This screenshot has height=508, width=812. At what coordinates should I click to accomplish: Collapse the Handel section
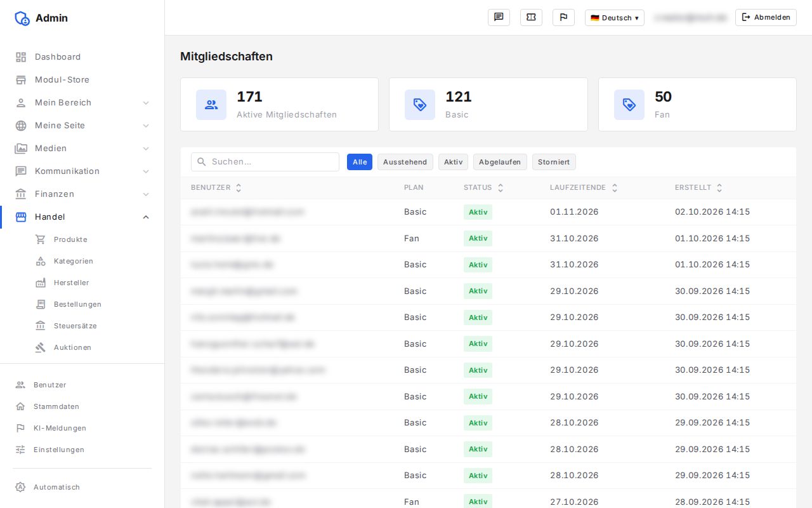click(x=82, y=217)
